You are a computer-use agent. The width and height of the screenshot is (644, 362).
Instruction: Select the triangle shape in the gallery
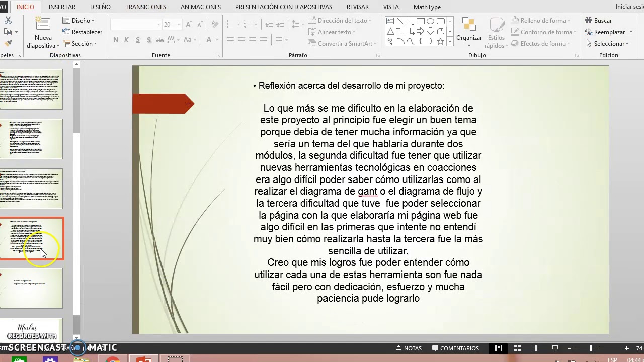click(390, 31)
